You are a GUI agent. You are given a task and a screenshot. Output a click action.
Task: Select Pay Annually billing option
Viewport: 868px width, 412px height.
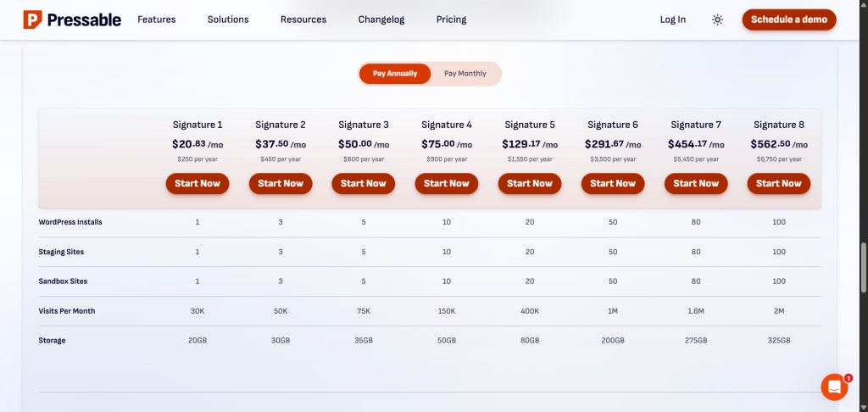tap(395, 74)
